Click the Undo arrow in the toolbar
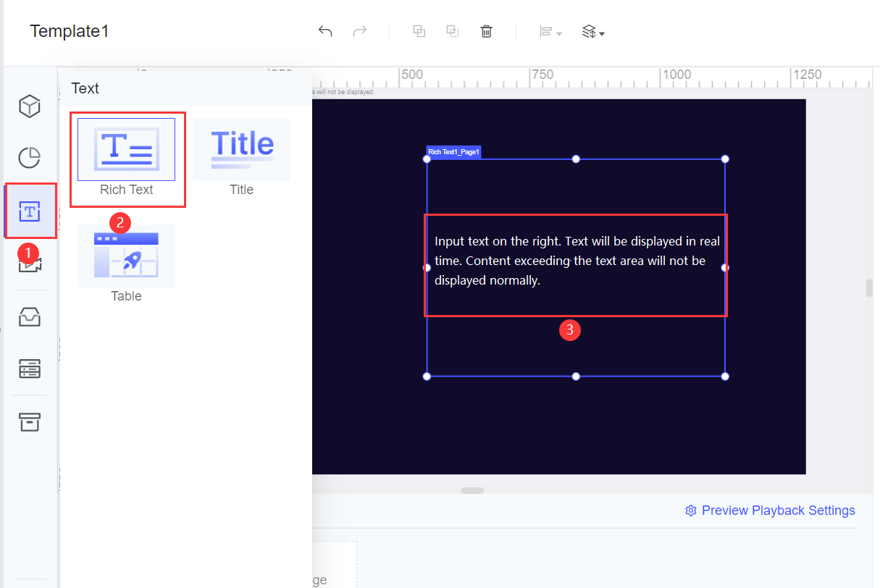 pyautogui.click(x=325, y=31)
